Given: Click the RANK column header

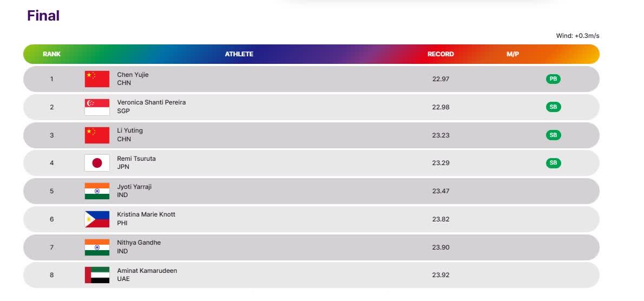Looking at the screenshot, I should (x=52, y=54).
